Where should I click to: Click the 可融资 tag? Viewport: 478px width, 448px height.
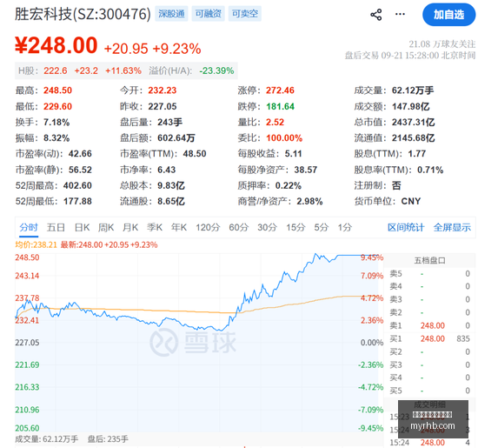click(208, 14)
